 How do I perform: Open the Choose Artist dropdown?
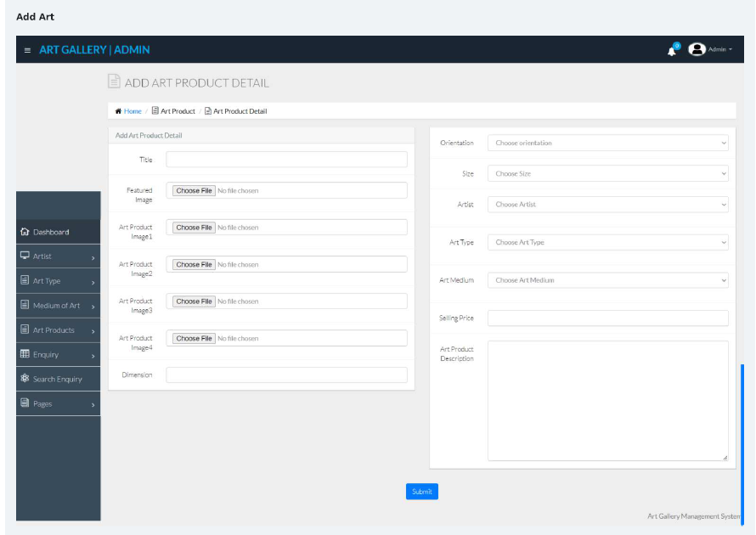(607, 205)
